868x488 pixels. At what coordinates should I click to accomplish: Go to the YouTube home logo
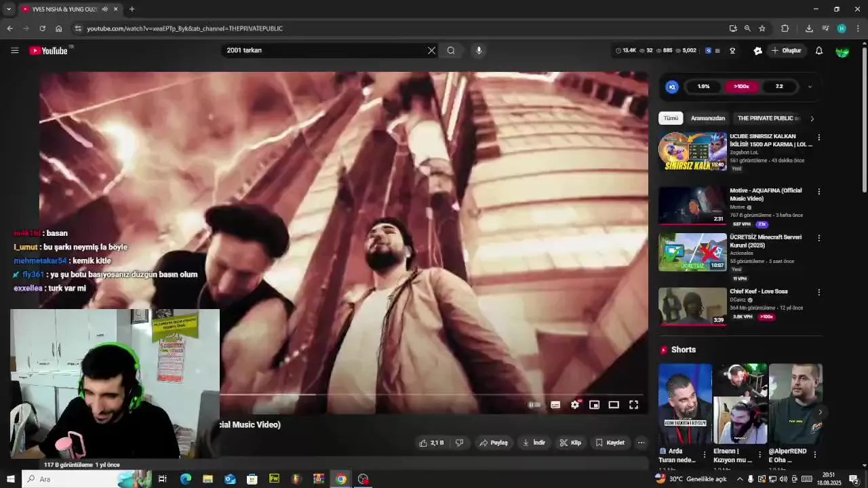point(49,50)
